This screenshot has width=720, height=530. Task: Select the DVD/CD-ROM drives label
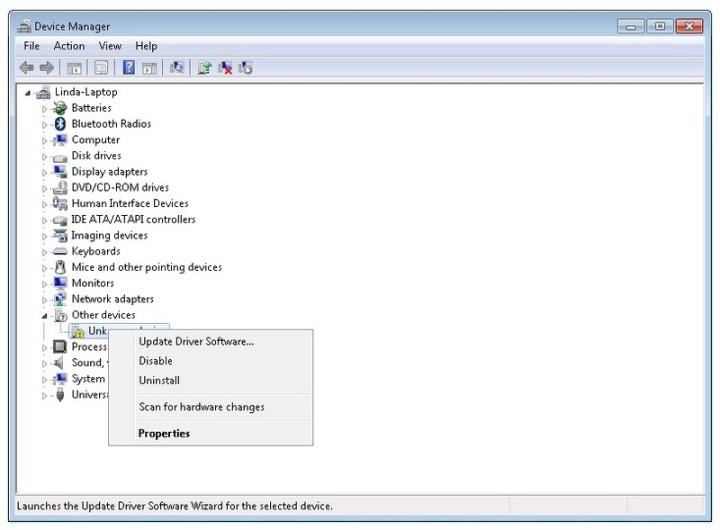click(x=120, y=187)
